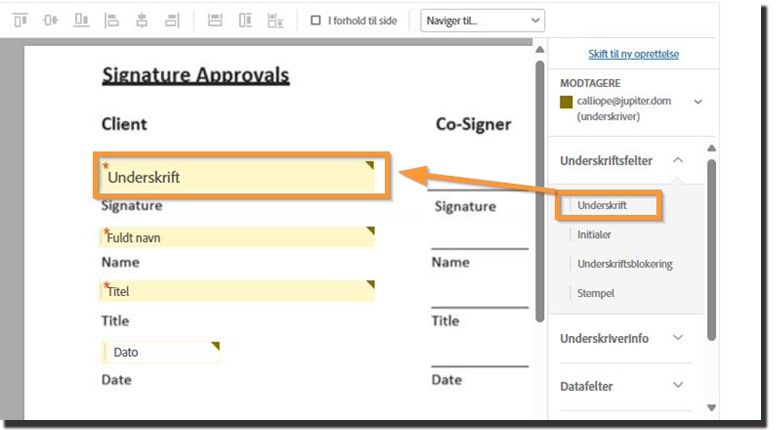Click the align vertical centers icon
The image size is (779, 430).
coord(51,20)
